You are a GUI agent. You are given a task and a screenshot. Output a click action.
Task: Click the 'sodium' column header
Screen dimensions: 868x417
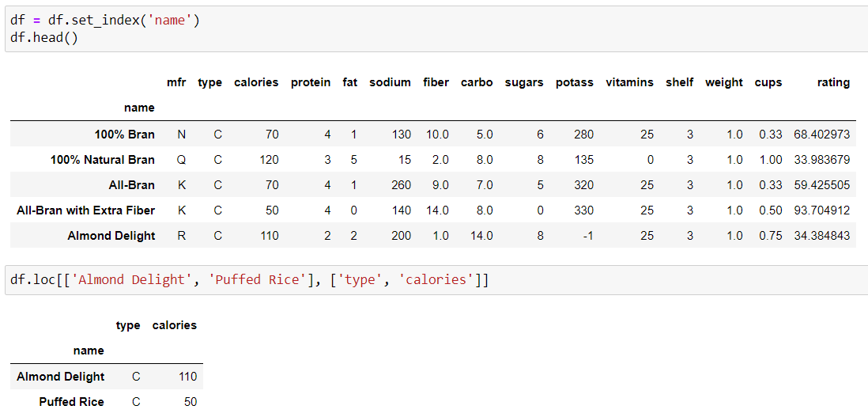[391, 82]
